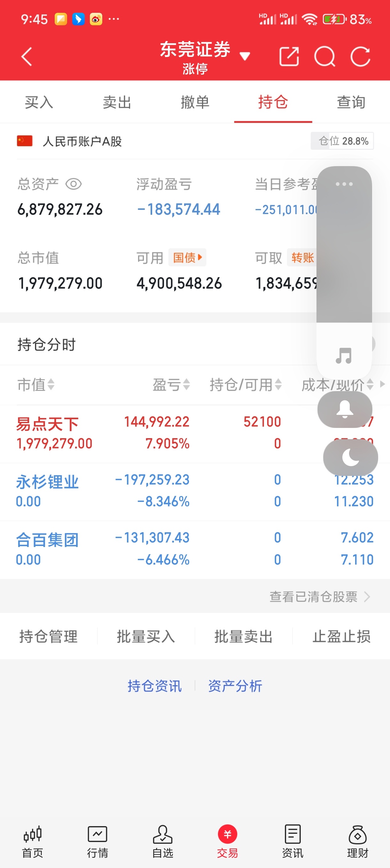Sort by 持仓/可用 column
Viewport: 390px width, 868px height.
point(246,384)
